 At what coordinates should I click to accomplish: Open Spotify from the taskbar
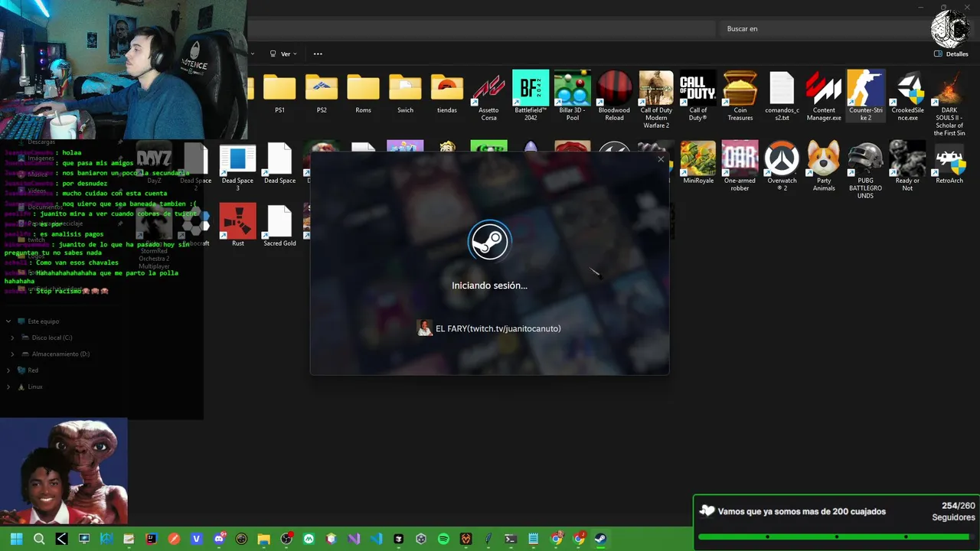pyautogui.click(x=443, y=539)
